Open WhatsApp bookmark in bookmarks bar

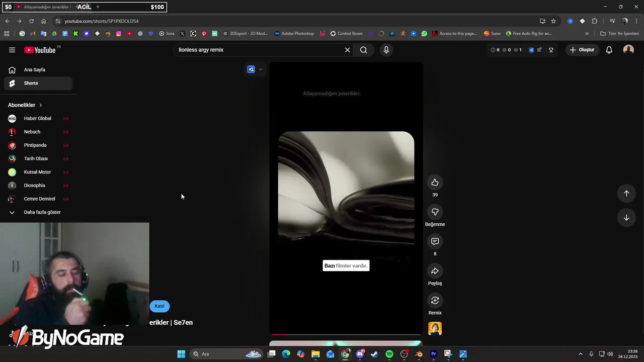click(424, 34)
